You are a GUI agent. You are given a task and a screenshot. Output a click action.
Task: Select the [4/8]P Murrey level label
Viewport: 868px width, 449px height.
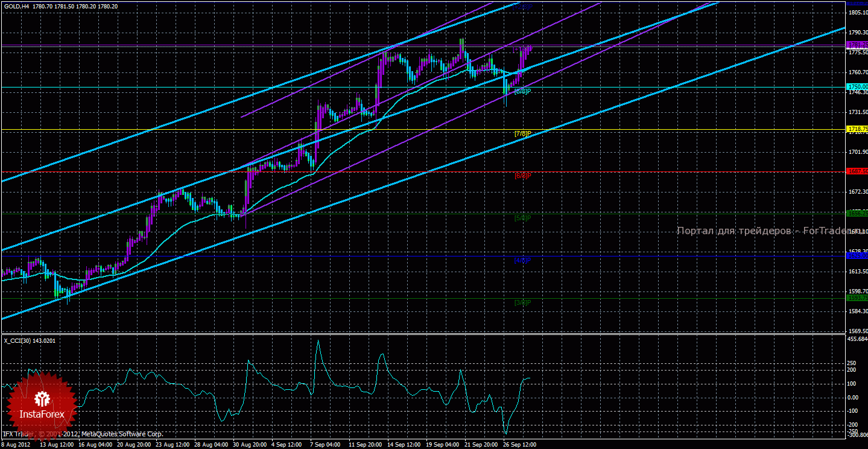click(x=522, y=261)
